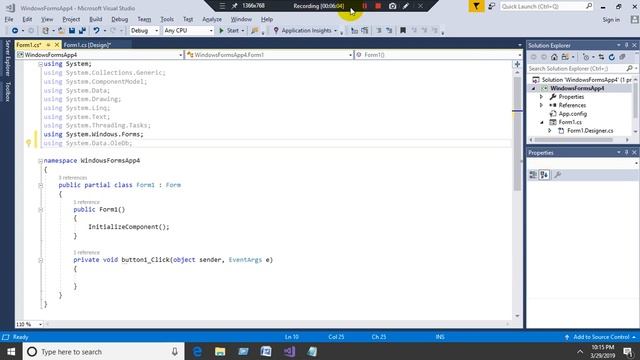640x360 pixels.
Task: Click the bookmark icon in the toolbar
Action: click(403, 31)
